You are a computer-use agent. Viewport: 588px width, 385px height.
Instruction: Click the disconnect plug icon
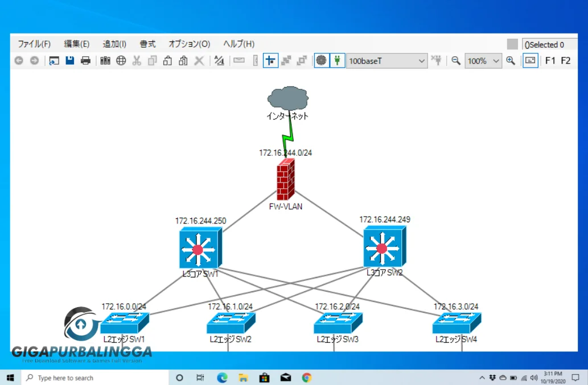point(437,60)
